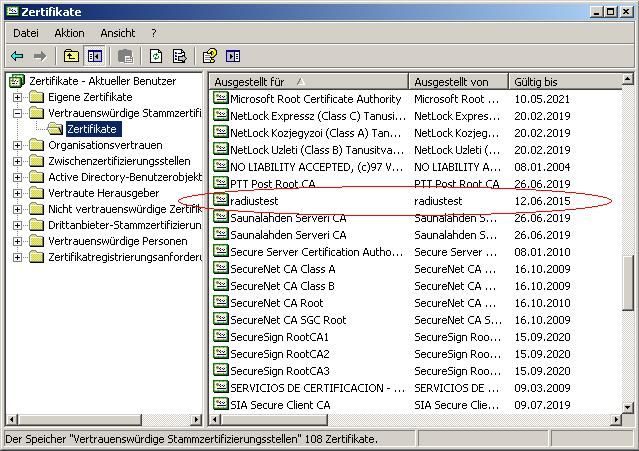Viewport: 639px width, 451px height.
Task: Click the certificate list scroll-up arrow
Action: (x=628, y=79)
